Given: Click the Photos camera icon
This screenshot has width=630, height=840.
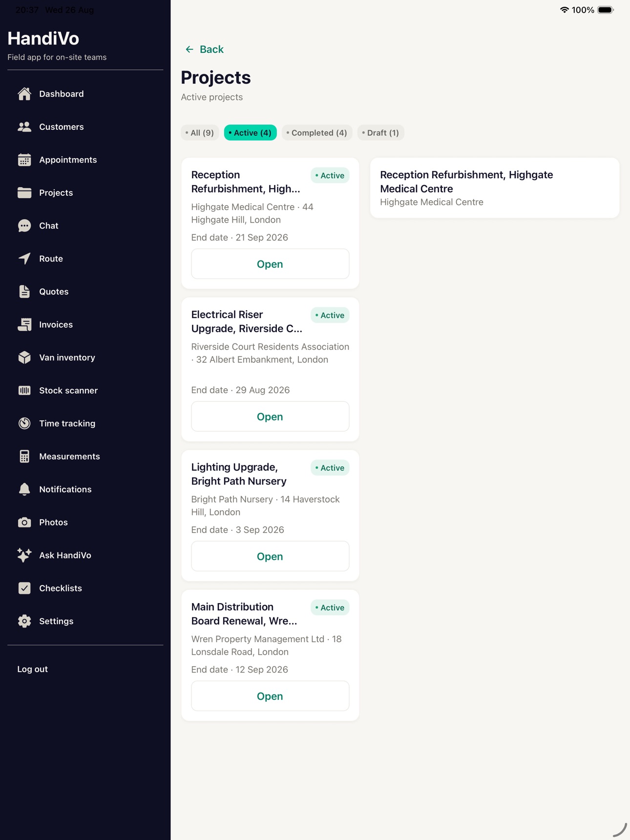Looking at the screenshot, I should [24, 523].
